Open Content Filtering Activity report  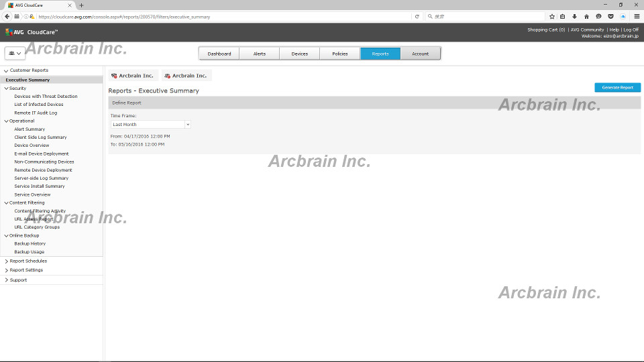tap(40, 211)
